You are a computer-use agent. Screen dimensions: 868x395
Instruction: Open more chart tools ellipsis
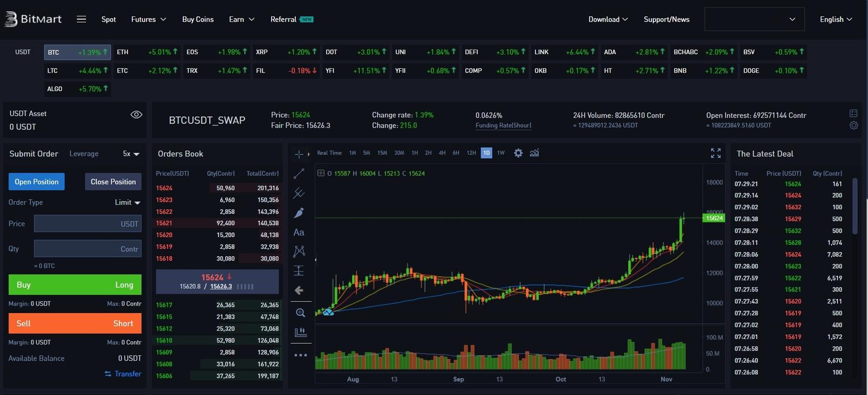(x=300, y=355)
